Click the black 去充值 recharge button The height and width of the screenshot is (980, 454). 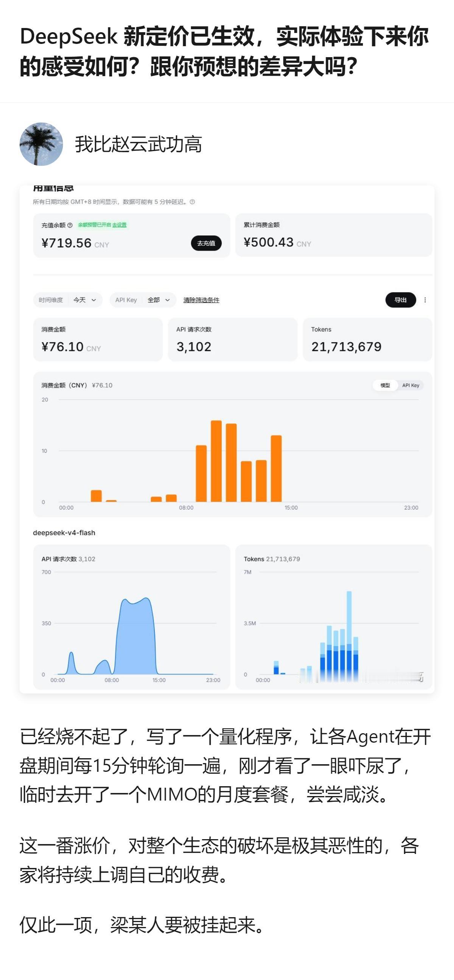(206, 243)
